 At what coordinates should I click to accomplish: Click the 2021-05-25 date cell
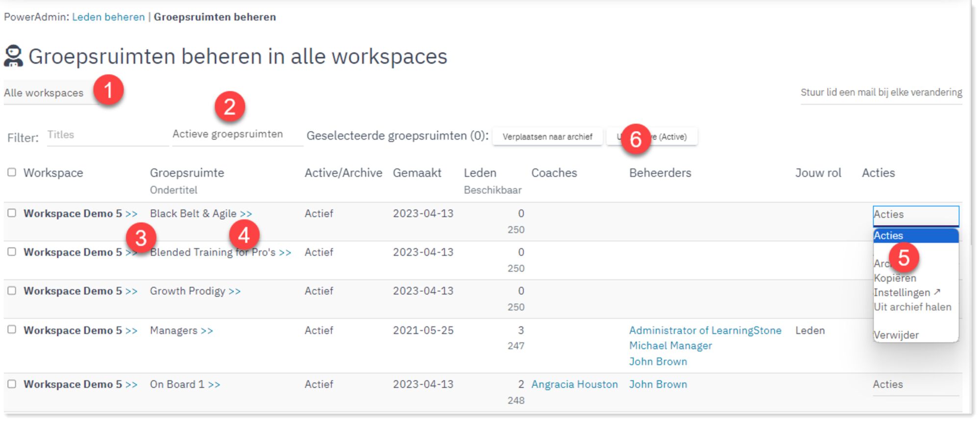(423, 330)
